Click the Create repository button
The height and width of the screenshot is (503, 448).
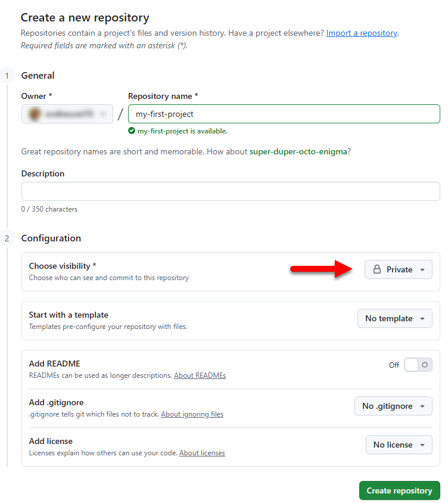(x=399, y=490)
